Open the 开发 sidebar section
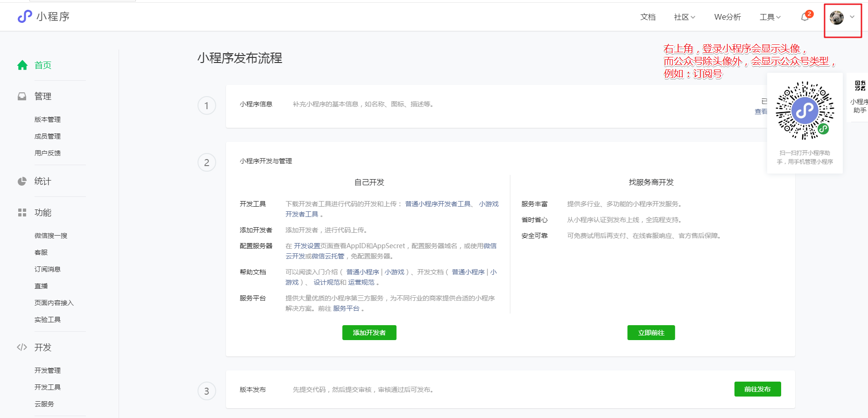The width and height of the screenshot is (868, 418). (x=43, y=348)
